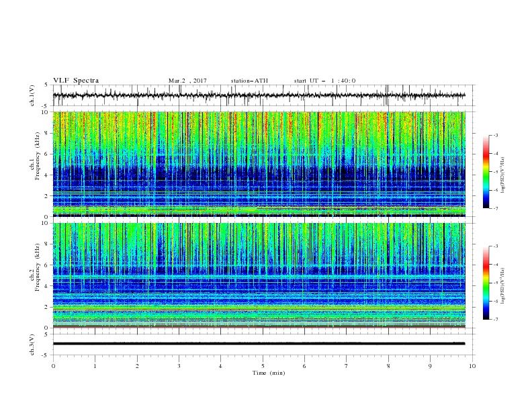Click time axis tick label "1"

tap(95, 366)
